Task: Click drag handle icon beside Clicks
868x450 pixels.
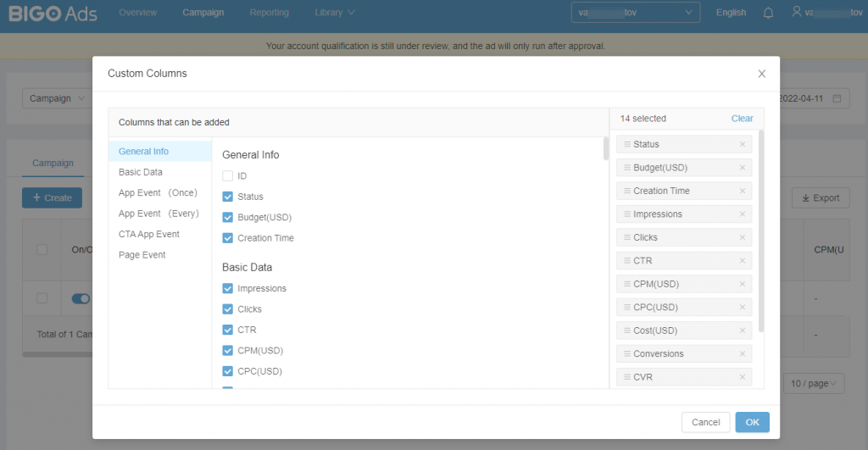Action: (627, 238)
